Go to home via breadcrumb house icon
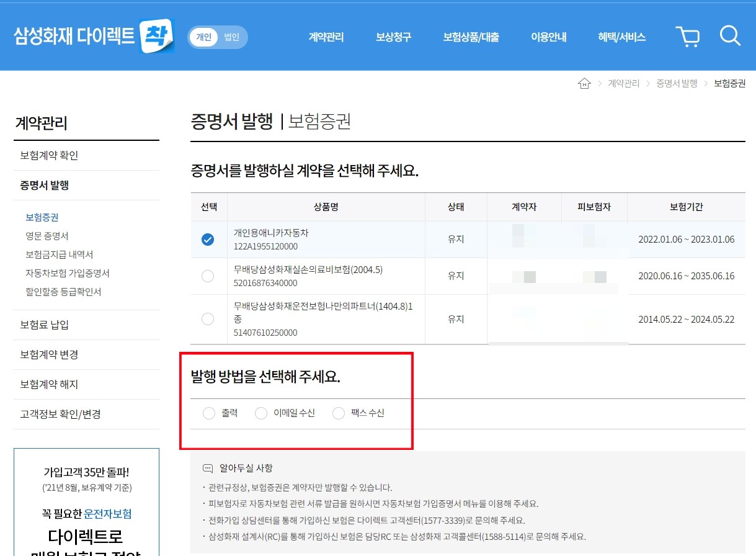The width and height of the screenshot is (756, 556). coord(584,83)
